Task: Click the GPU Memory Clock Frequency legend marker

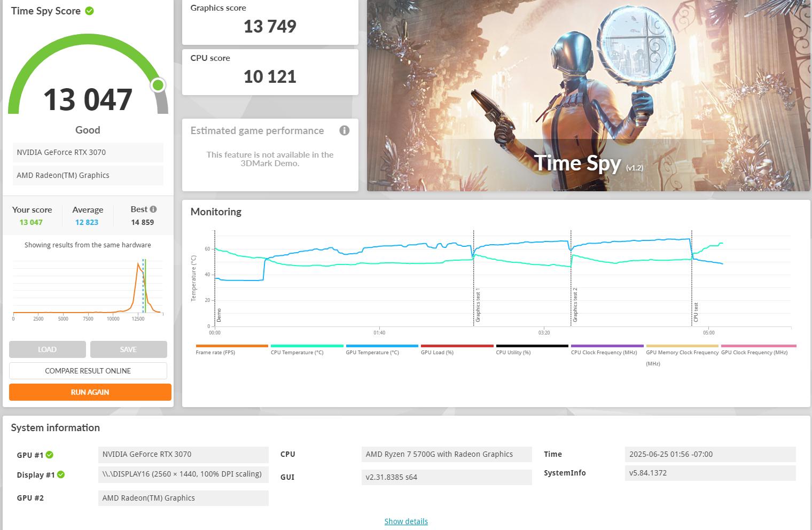Action: point(682,346)
